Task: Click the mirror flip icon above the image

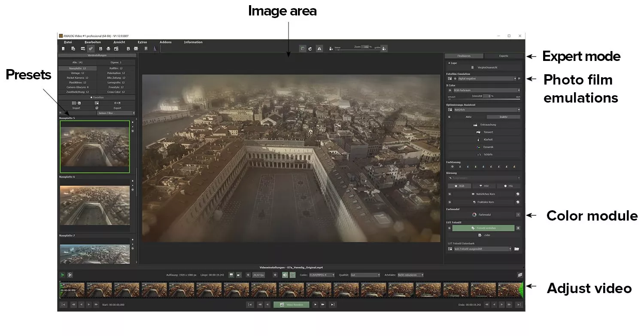Action: point(319,49)
